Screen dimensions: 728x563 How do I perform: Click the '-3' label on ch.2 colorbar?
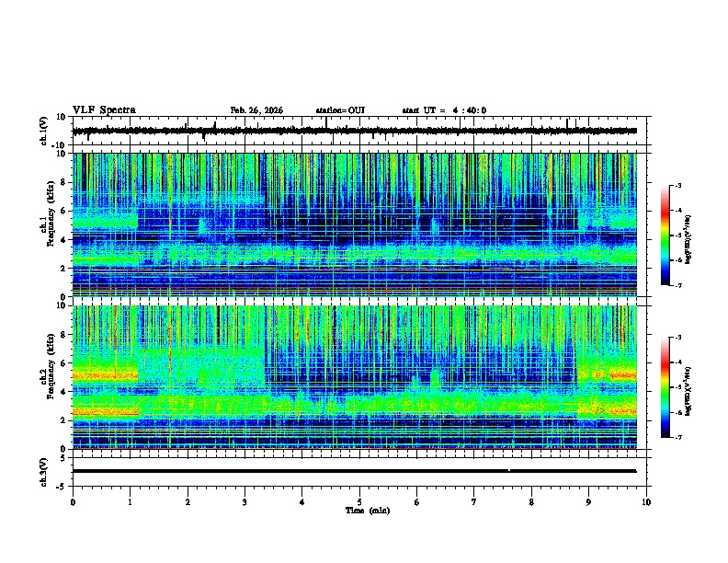point(678,338)
